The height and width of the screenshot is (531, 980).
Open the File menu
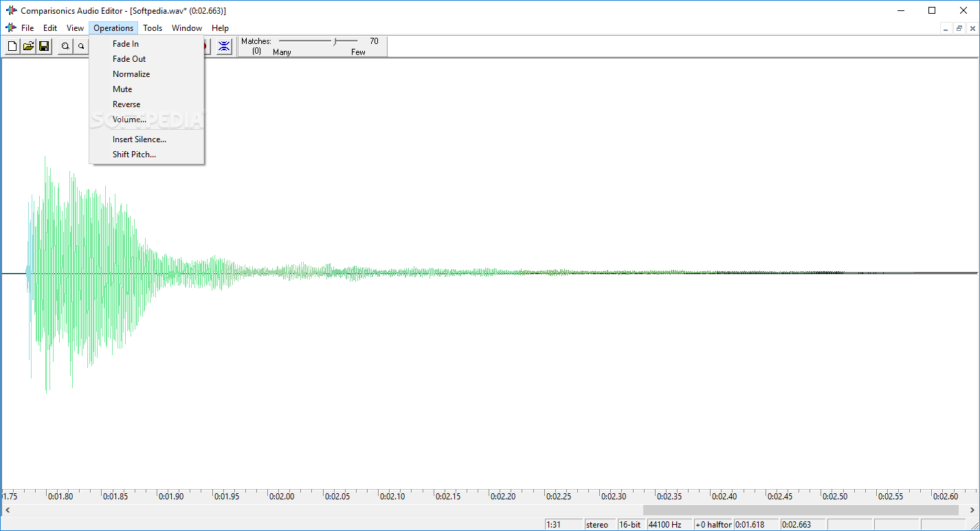click(27, 28)
